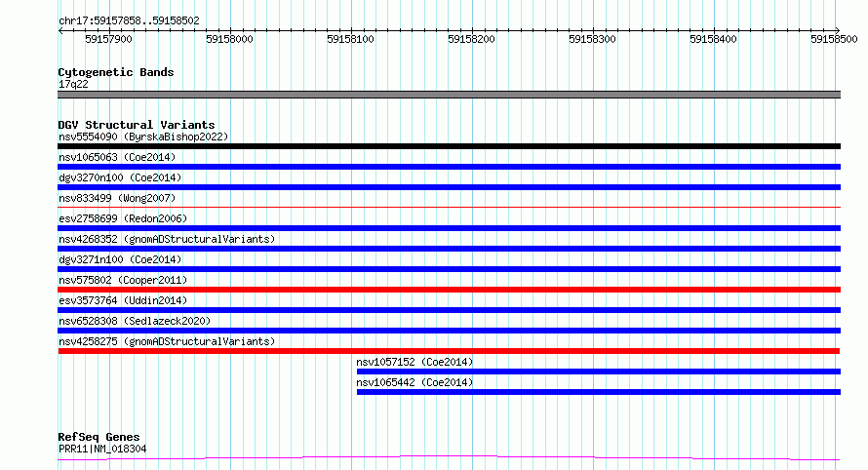
Task: Click the thin red nsv833499 line
Action: click(x=449, y=208)
